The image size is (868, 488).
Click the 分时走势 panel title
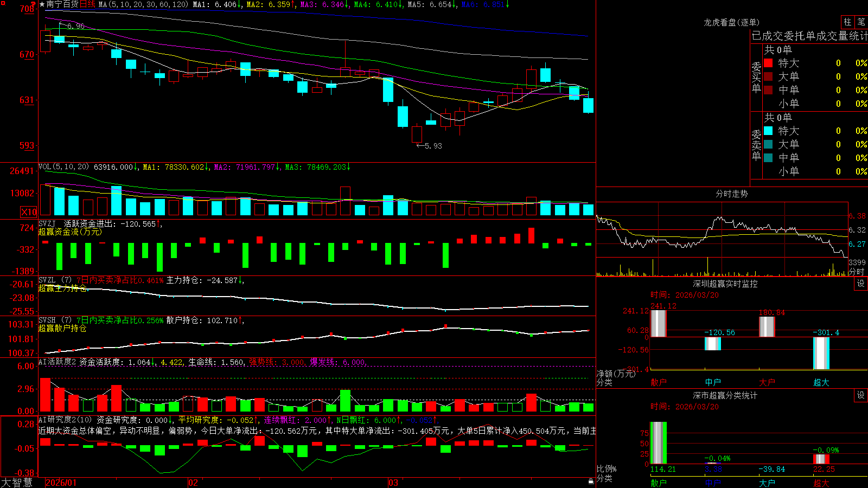[x=731, y=194]
